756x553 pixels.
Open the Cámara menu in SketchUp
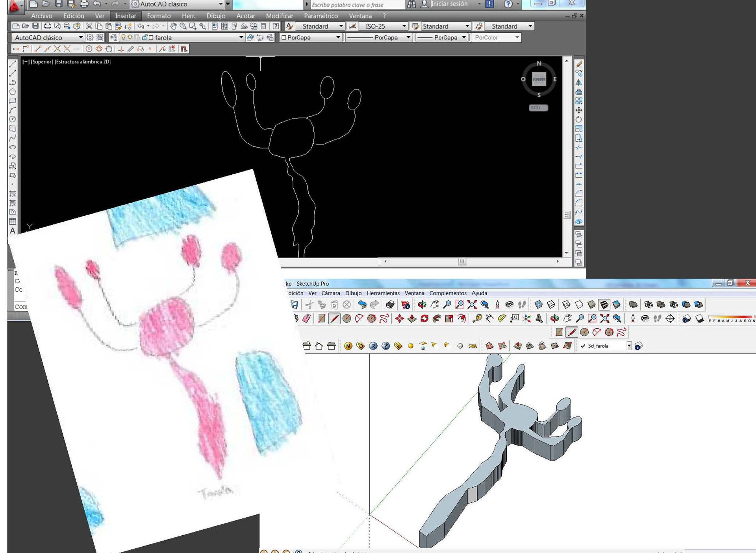(330, 293)
